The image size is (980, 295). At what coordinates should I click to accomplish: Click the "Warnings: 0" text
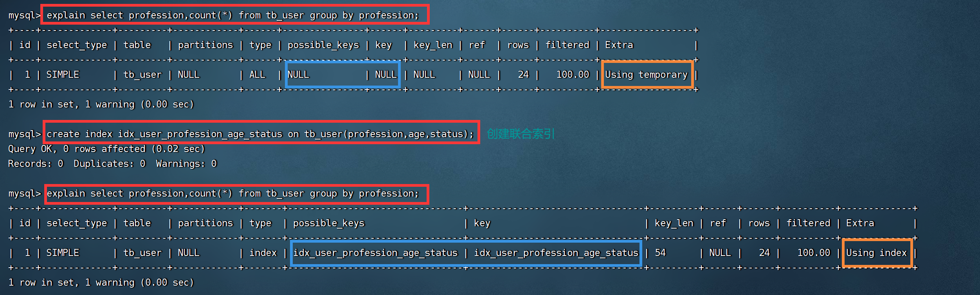pos(186,164)
